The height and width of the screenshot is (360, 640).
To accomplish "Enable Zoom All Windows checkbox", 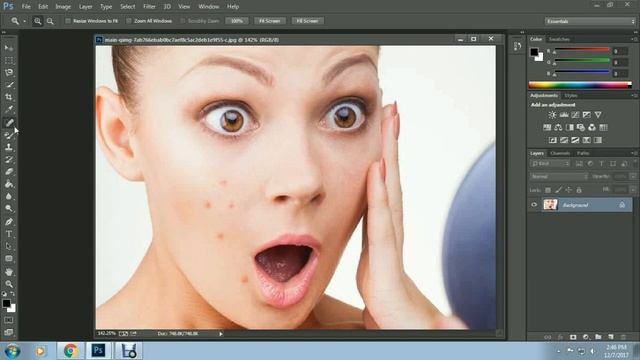I will click(129, 21).
